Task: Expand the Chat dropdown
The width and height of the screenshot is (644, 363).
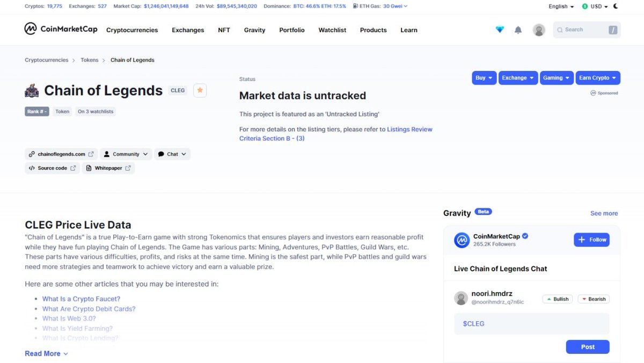Action: click(x=172, y=154)
